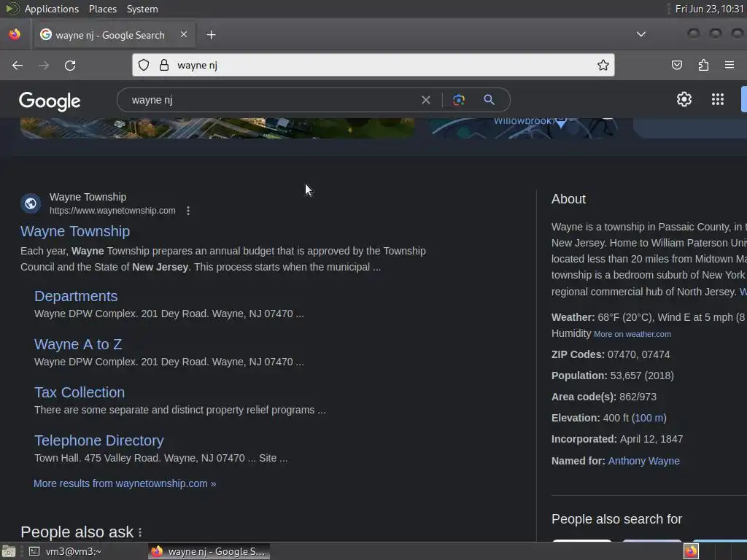Select the wayne nj Google Search tab
The width and height of the screenshot is (747, 560).
[x=113, y=35]
